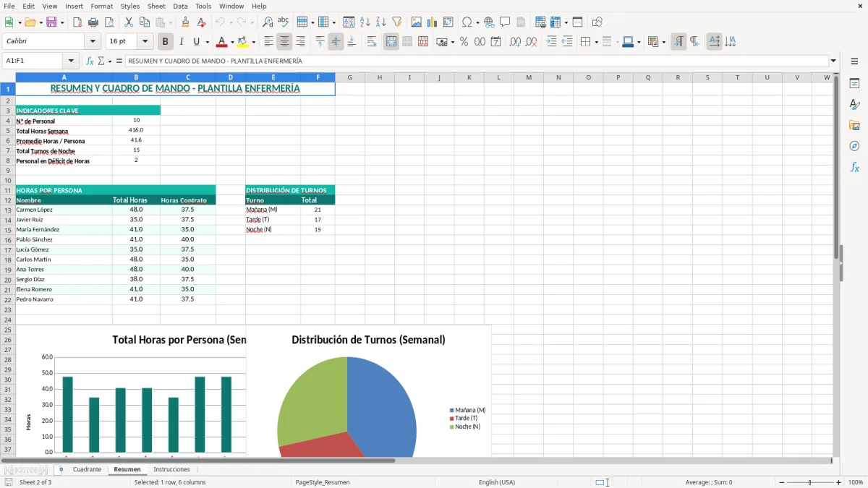Click the Select Function sigma button

point(101,61)
